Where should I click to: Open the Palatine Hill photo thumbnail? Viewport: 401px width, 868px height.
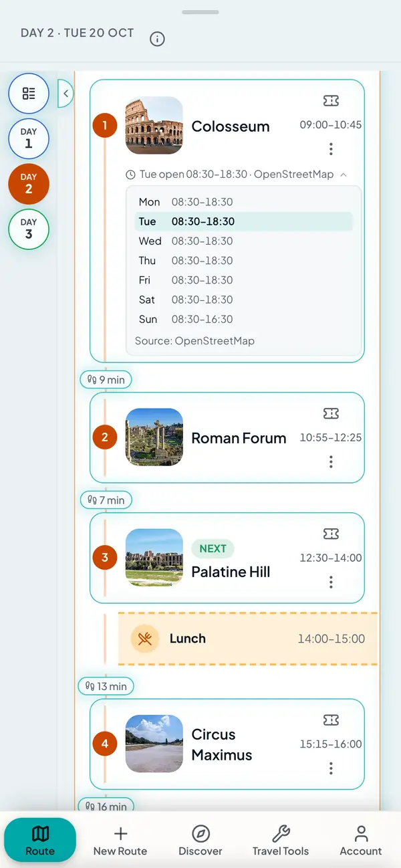(154, 558)
